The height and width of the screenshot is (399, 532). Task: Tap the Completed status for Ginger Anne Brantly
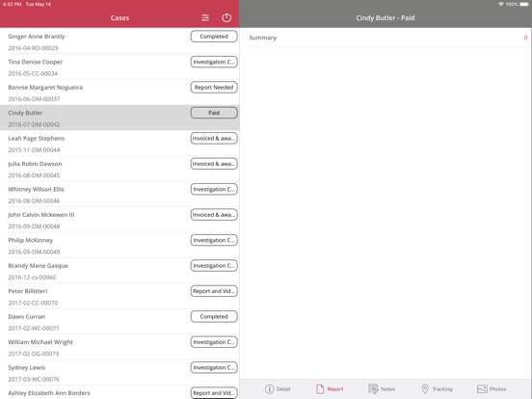click(x=214, y=37)
